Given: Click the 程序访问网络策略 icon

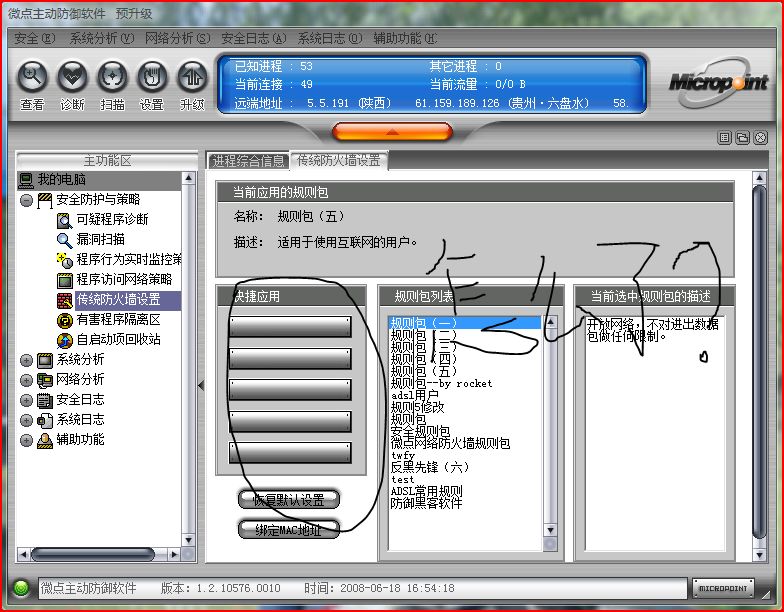Looking at the screenshot, I should (x=64, y=280).
